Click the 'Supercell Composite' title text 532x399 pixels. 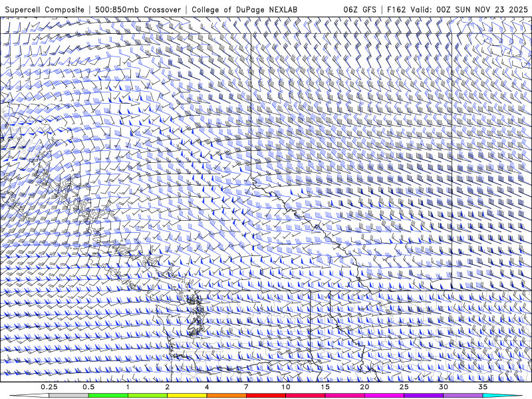(x=45, y=9)
